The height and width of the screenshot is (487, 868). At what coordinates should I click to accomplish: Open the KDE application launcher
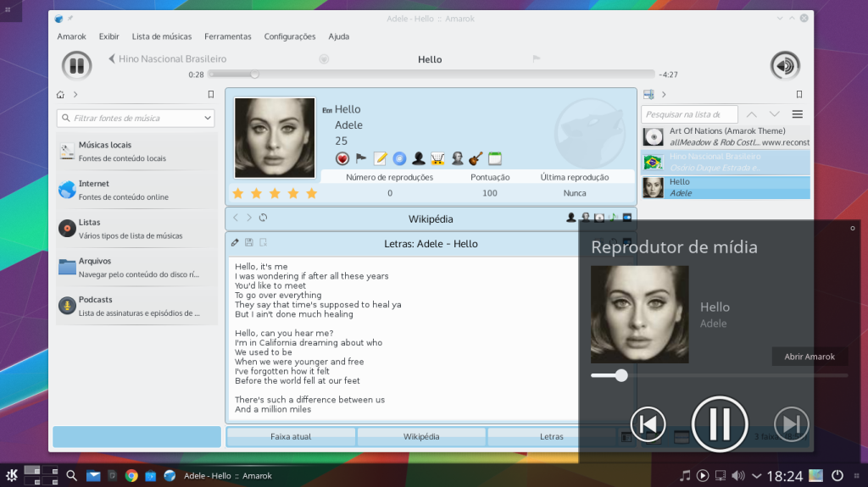click(x=12, y=475)
